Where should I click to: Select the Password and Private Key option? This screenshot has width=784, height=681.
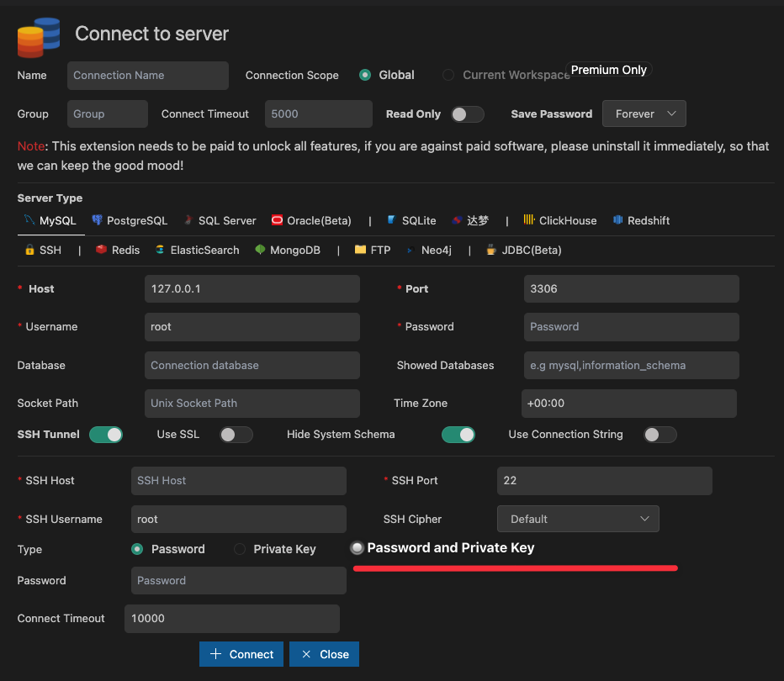(357, 548)
